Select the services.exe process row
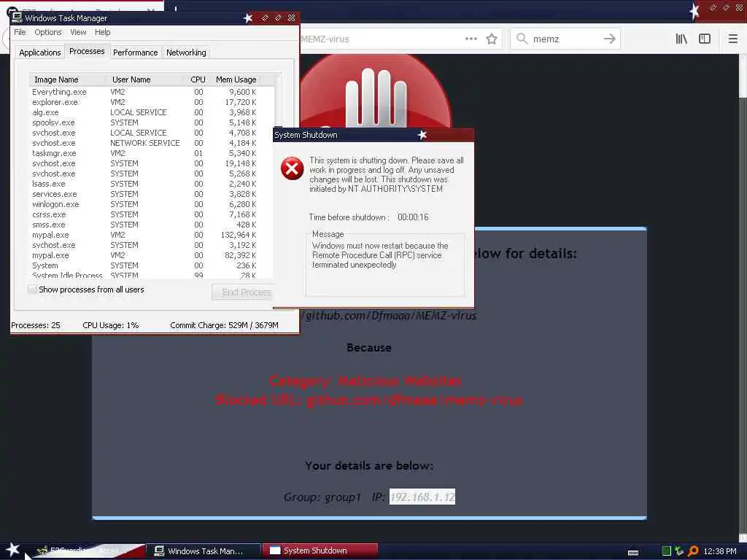The height and width of the screenshot is (560, 747). coord(151,194)
